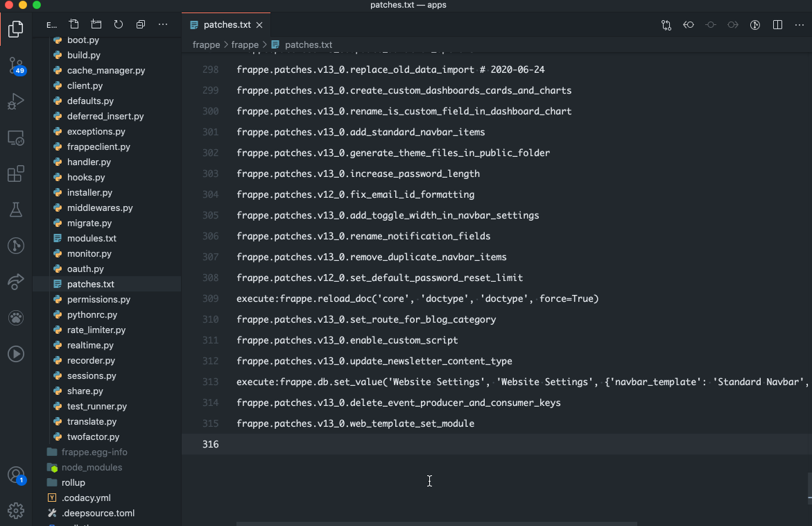Close the patches.txt tab
812x526 pixels.
[x=259, y=25]
